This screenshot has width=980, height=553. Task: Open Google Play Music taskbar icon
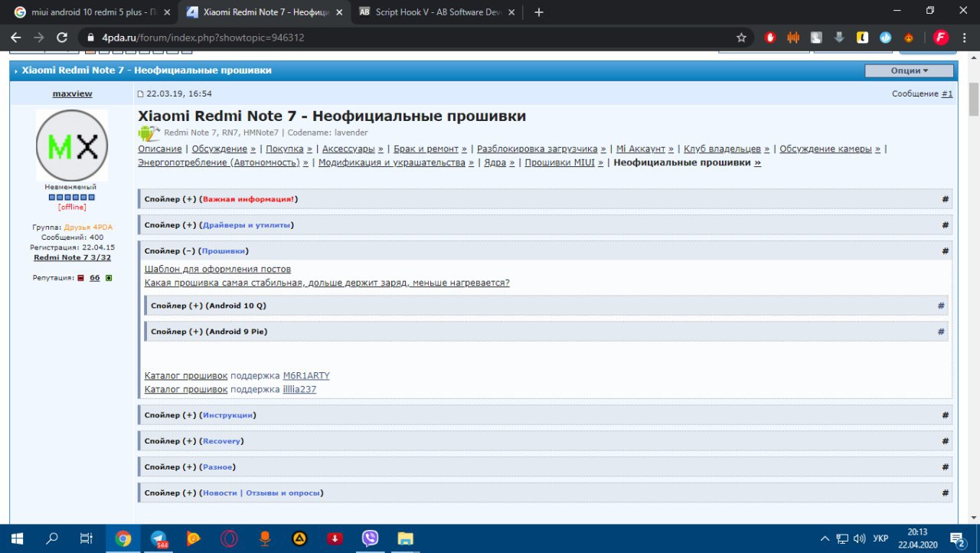194,538
